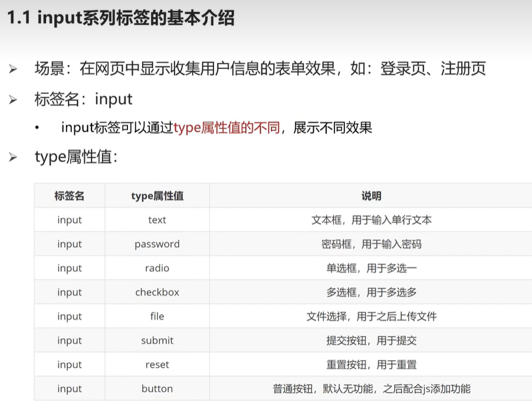
Task: Select the 'text' type value cell
Action: coord(157,220)
